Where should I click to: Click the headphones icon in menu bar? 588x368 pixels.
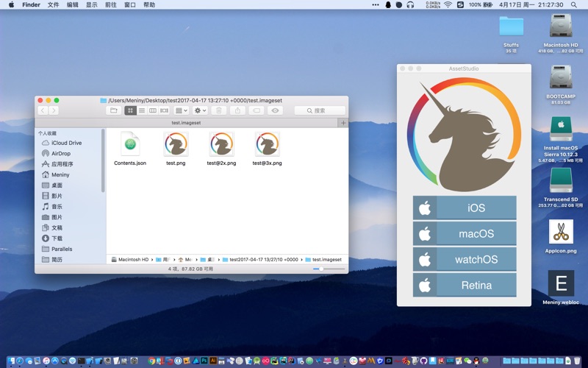tap(410, 4)
